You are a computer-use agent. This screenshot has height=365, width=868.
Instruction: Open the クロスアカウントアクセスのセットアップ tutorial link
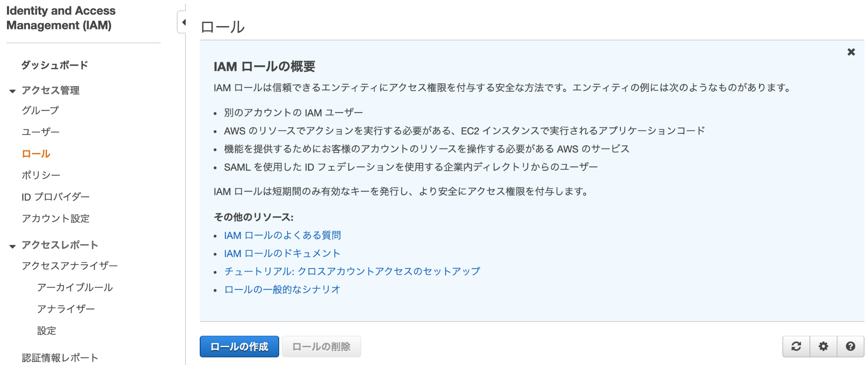tap(352, 271)
